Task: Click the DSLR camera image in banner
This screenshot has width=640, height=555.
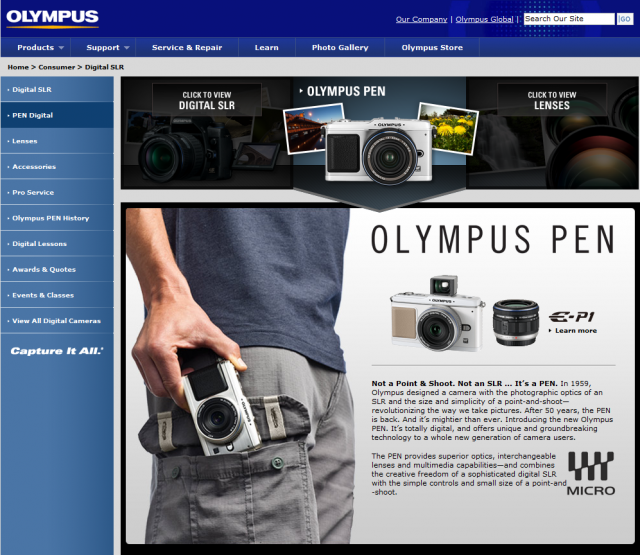Action: click(x=183, y=151)
